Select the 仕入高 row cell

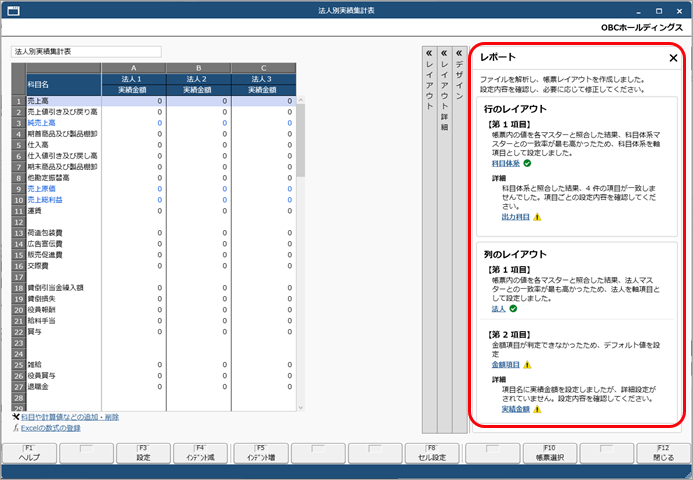pyautogui.click(x=64, y=145)
